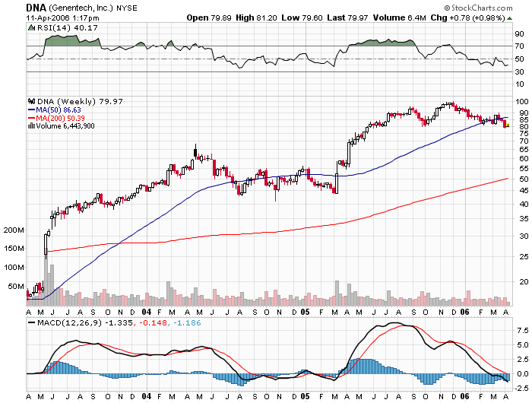Click the 45 label on the price axis
The height and width of the screenshot is (403, 532).
point(524,190)
